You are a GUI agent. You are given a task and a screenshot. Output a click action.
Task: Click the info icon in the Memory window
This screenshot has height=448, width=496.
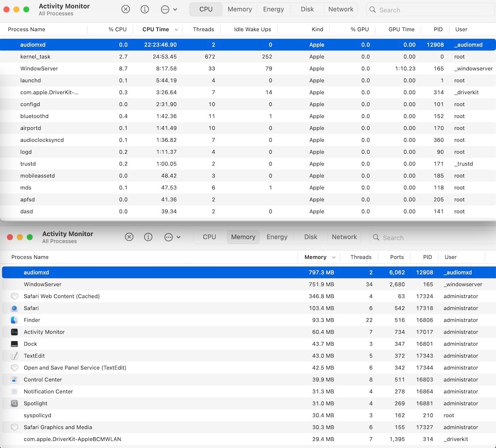tap(148, 237)
